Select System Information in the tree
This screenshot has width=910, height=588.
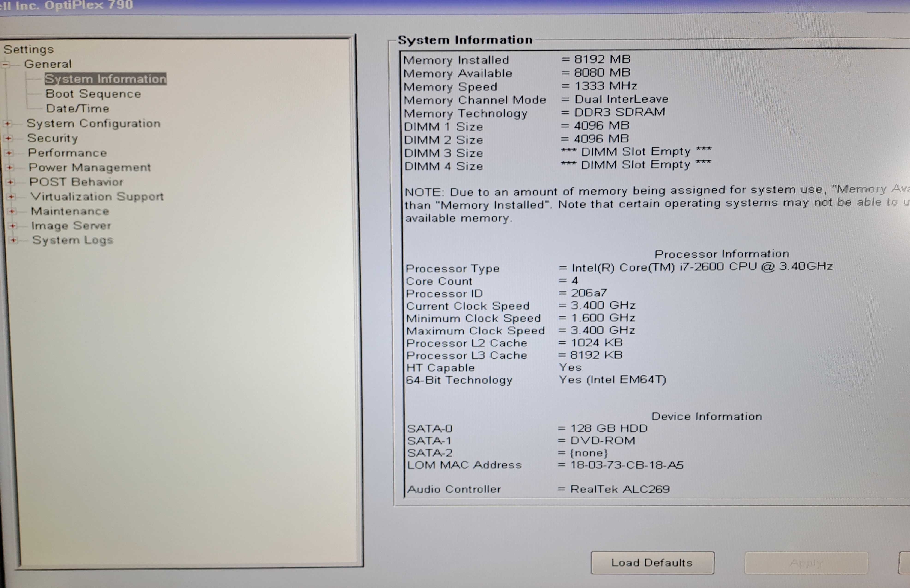click(105, 79)
